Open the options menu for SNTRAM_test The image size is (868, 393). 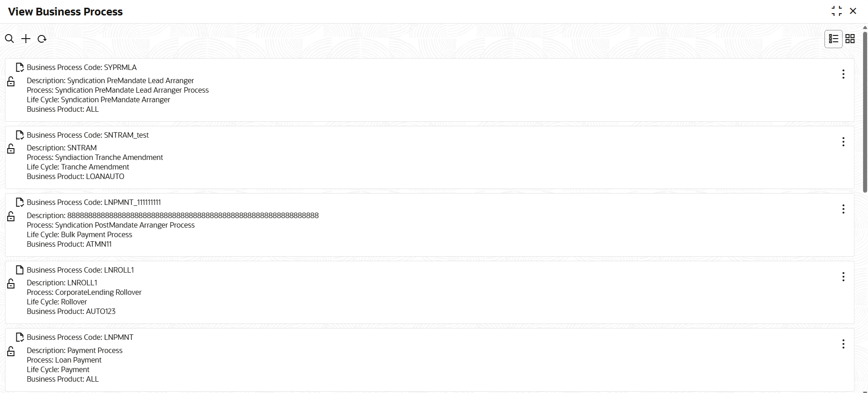point(843,142)
